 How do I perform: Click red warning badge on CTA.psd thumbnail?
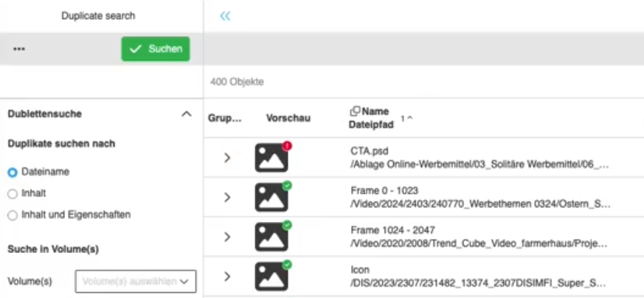[x=287, y=146]
